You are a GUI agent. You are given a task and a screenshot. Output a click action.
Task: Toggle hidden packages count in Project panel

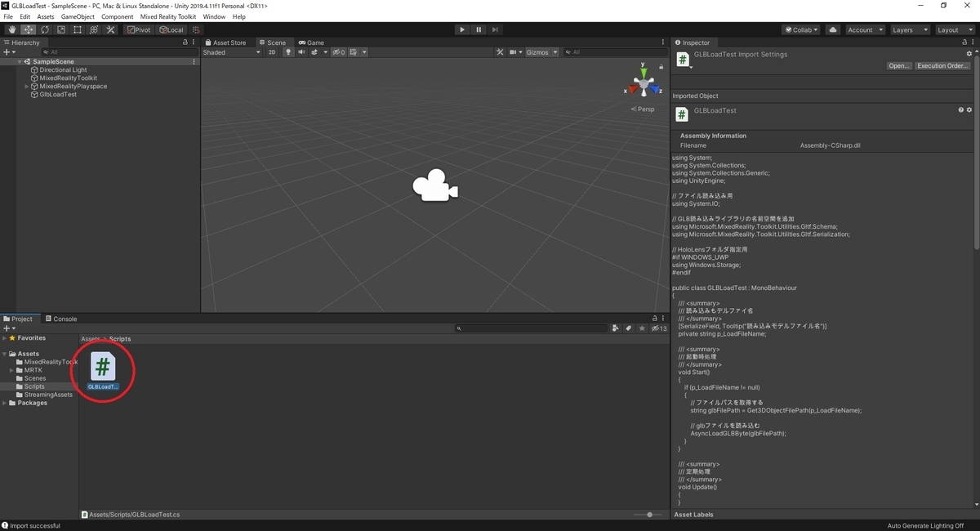(659, 328)
